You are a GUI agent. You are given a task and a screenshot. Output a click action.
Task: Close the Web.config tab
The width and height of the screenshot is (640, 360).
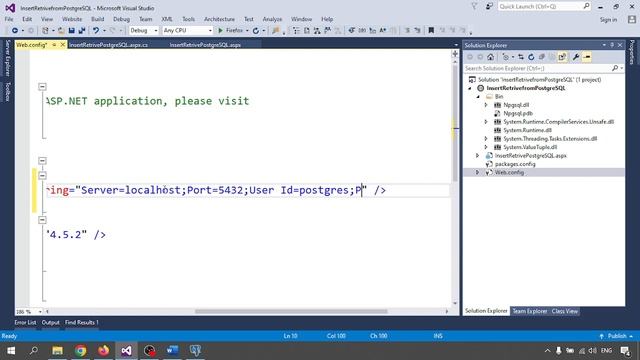(x=62, y=45)
